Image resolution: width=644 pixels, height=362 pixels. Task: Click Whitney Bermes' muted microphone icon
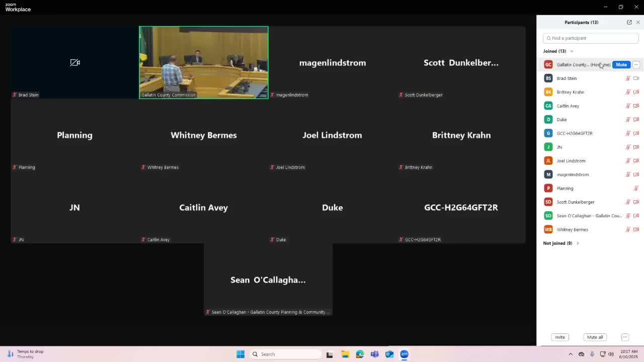628,230
